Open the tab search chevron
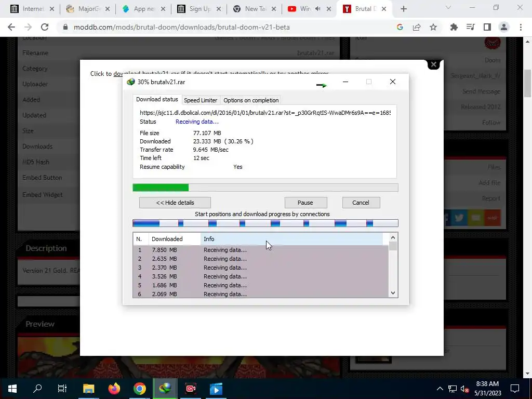 (448, 7)
